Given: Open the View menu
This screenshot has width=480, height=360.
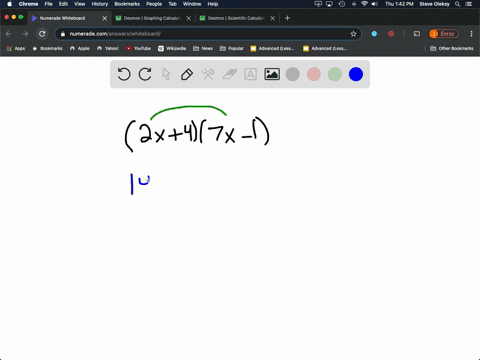Looking at the screenshot, I should [x=79, y=4].
